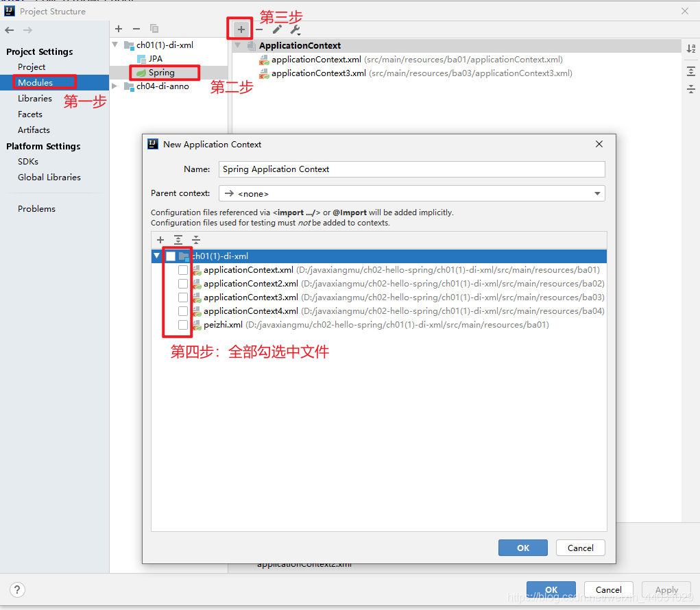Screen dimensions: 700x610
Task: Collapse all files in dialog toolbar
Action: click(196, 240)
